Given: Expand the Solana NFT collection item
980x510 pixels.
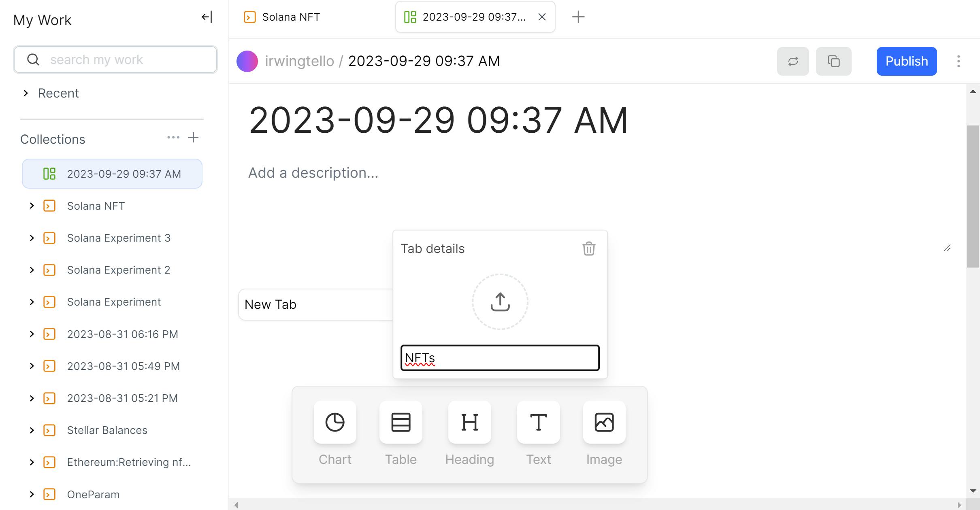Looking at the screenshot, I should (x=31, y=206).
